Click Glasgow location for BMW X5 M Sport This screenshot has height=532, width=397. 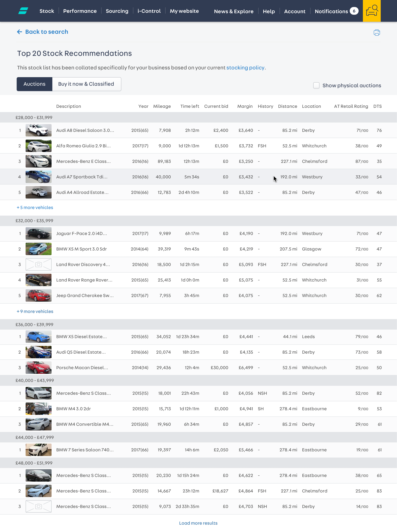312,249
